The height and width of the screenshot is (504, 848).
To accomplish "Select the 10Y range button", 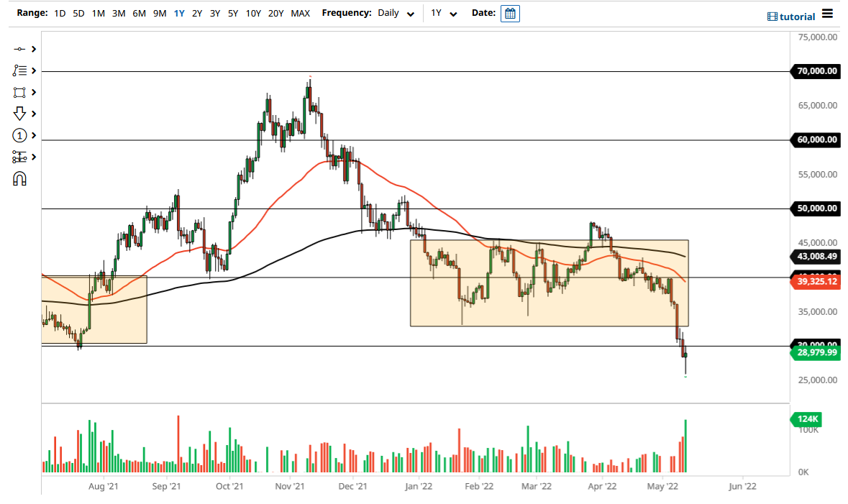I will click(x=253, y=13).
